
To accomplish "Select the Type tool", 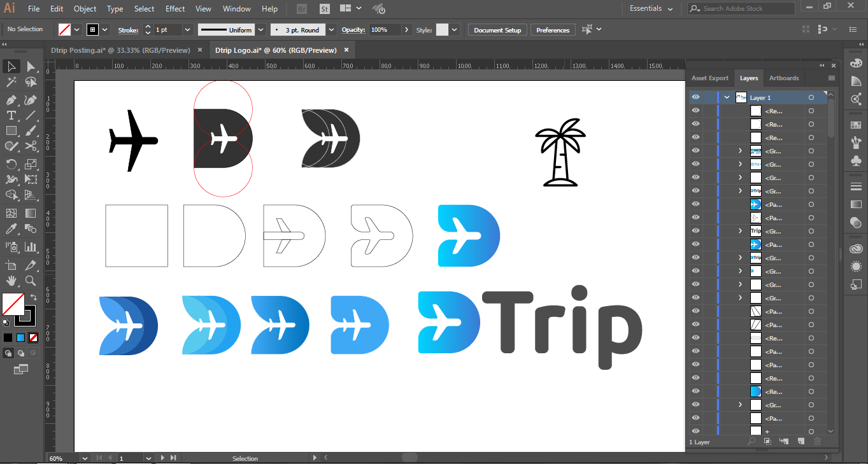I will point(11,115).
